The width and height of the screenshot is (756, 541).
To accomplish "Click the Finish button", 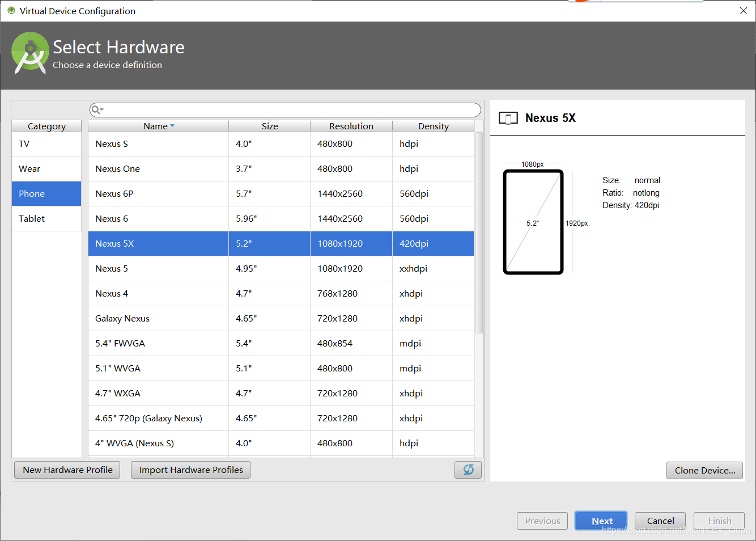I will tap(719, 521).
